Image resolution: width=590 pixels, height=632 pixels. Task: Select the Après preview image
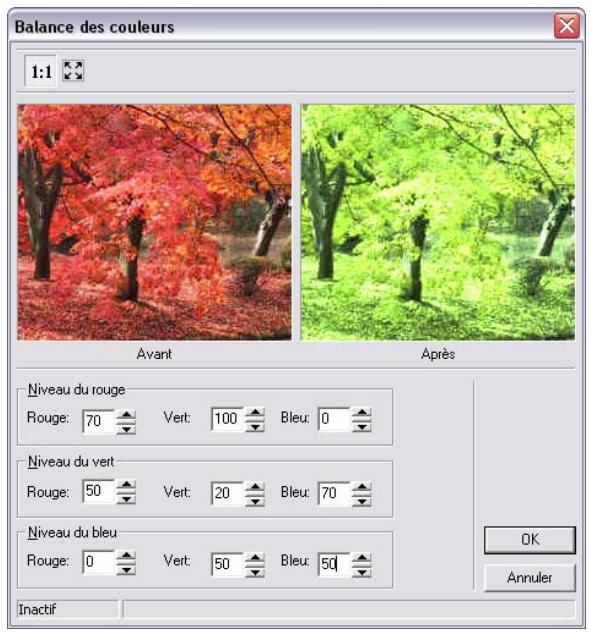pos(438,222)
